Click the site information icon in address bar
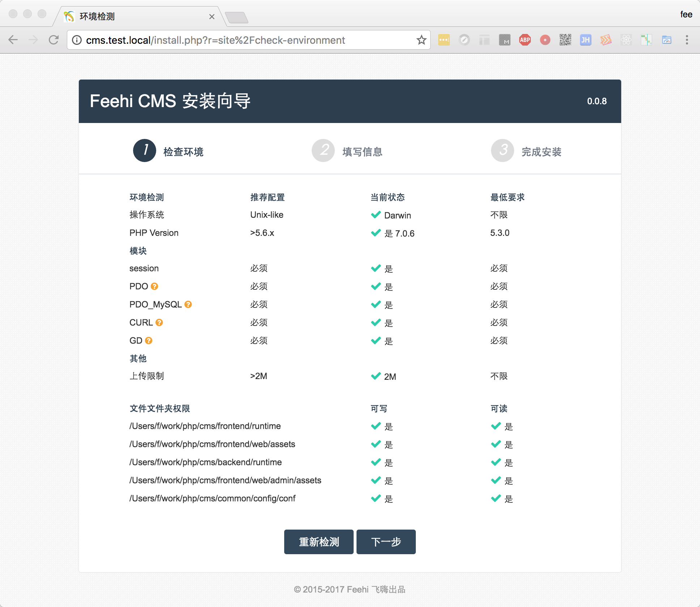This screenshot has width=700, height=607. 77,40
